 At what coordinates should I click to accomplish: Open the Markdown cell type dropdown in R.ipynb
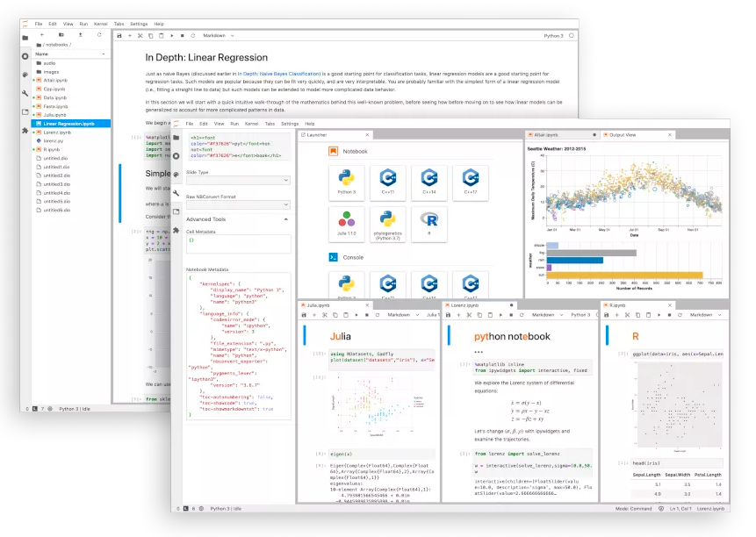click(705, 315)
